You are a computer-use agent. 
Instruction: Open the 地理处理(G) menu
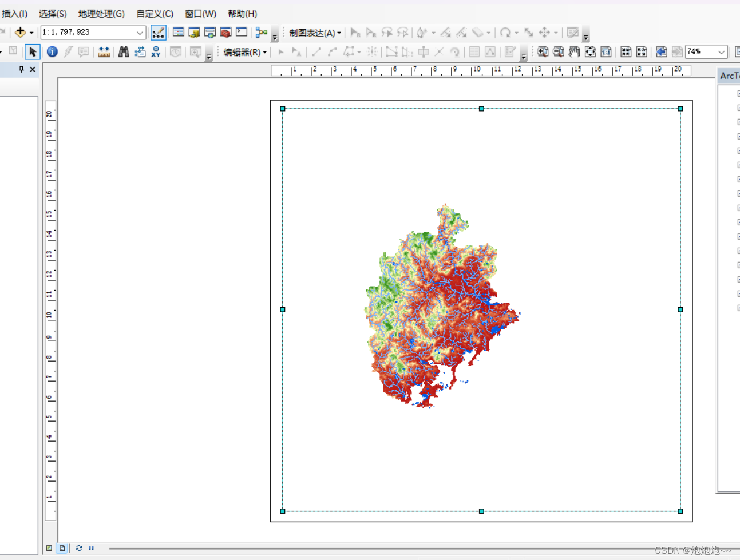click(101, 14)
